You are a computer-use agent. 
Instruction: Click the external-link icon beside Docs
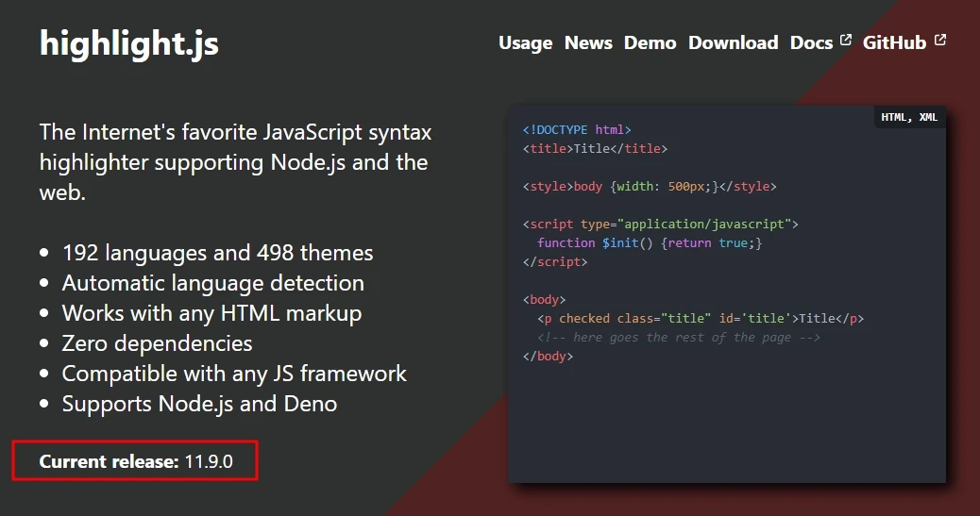tap(846, 40)
